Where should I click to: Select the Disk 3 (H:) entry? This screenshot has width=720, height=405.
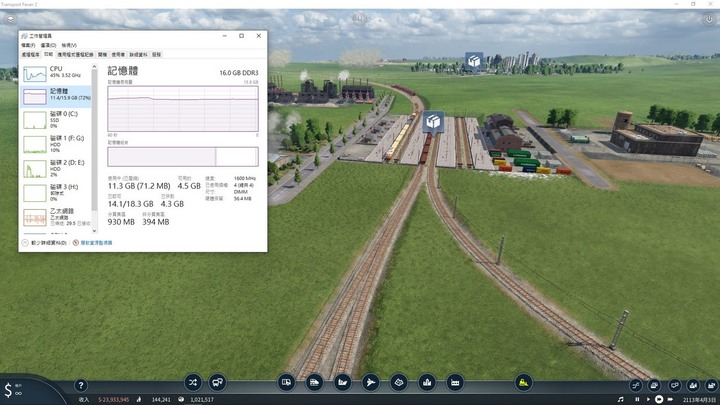(x=56, y=193)
